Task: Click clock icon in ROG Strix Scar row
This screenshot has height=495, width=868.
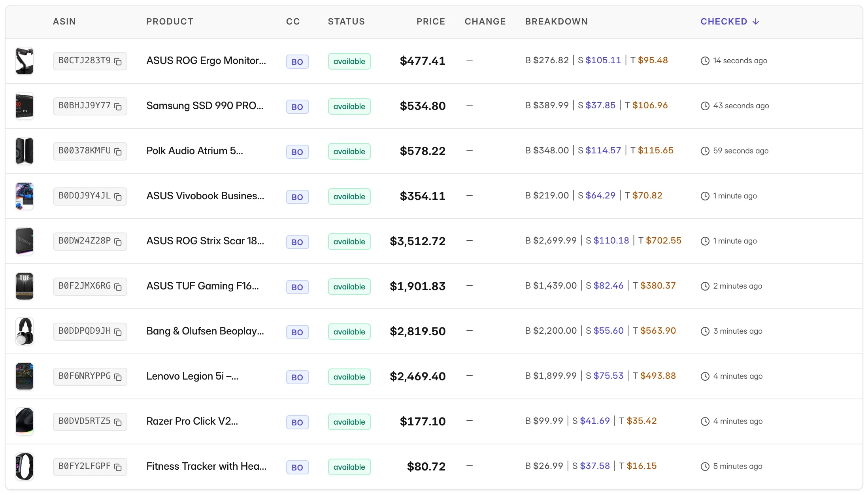Action: [705, 241]
